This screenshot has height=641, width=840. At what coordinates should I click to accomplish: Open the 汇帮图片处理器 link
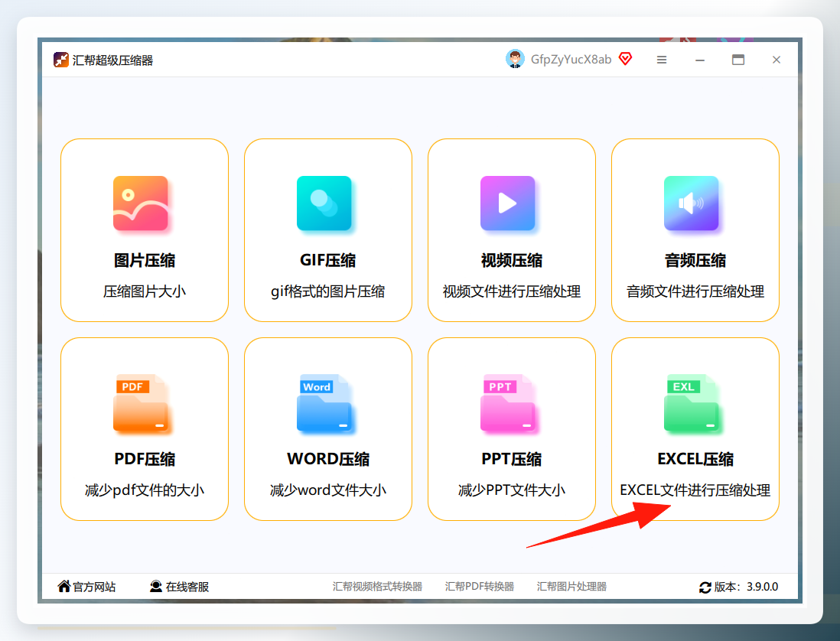571,587
